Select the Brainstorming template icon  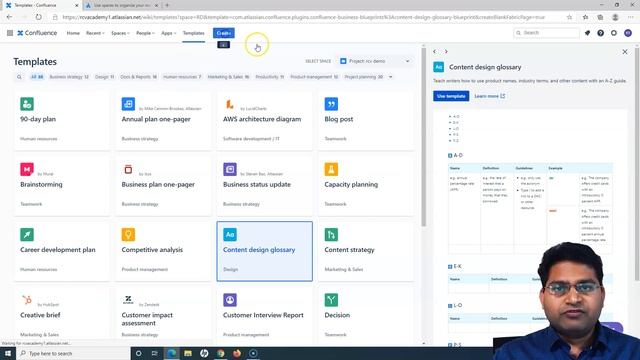click(x=27, y=169)
